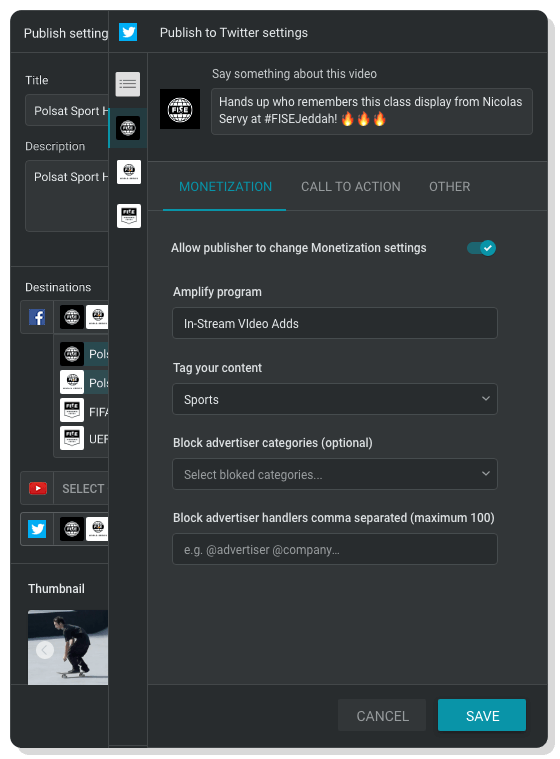Screen dimensions: 560x759
Task: Click the FISE avatar beside the tweet text
Action: pos(180,109)
